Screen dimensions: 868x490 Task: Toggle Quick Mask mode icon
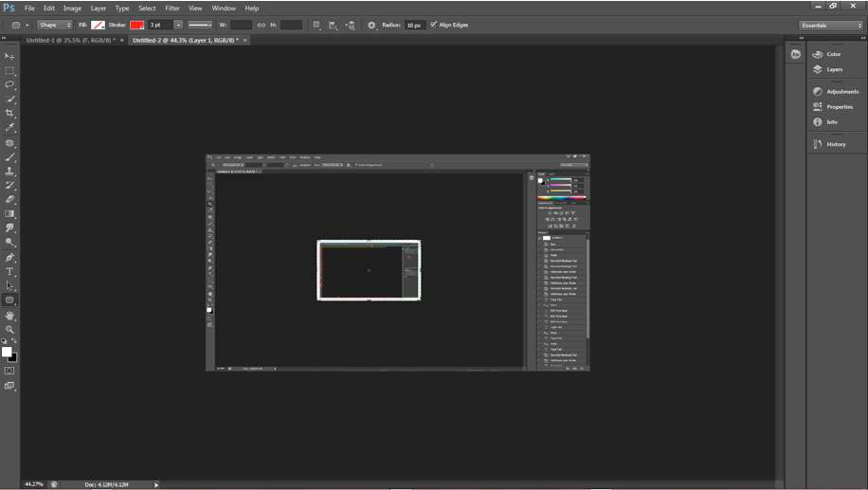(x=9, y=371)
